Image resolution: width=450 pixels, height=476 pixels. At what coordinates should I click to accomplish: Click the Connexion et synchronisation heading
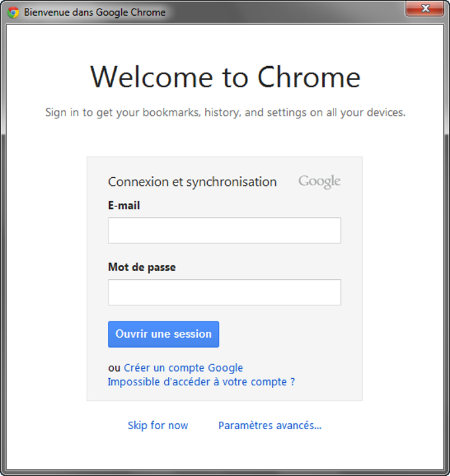click(x=193, y=182)
